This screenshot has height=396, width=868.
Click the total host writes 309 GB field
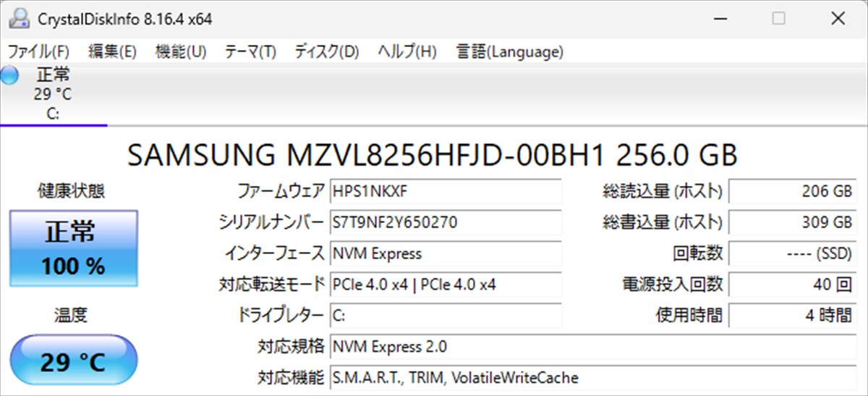tap(793, 222)
